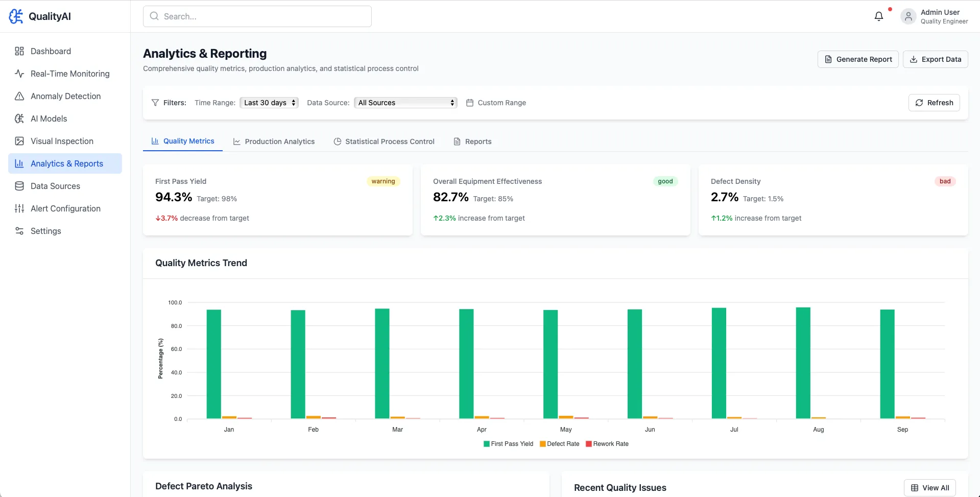The height and width of the screenshot is (497, 980).
Task: Toggle Defect Rate legend swatch
Action: pyautogui.click(x=543, y=444)
